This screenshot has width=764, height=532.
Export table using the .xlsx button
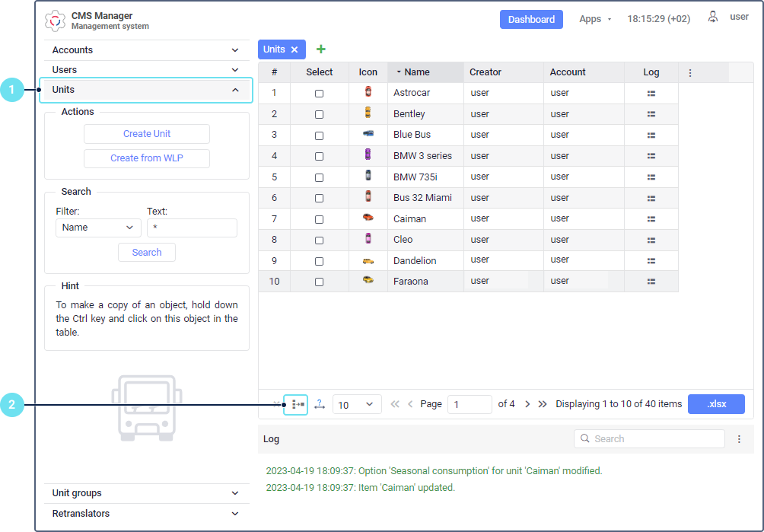(x=716, y=404)
